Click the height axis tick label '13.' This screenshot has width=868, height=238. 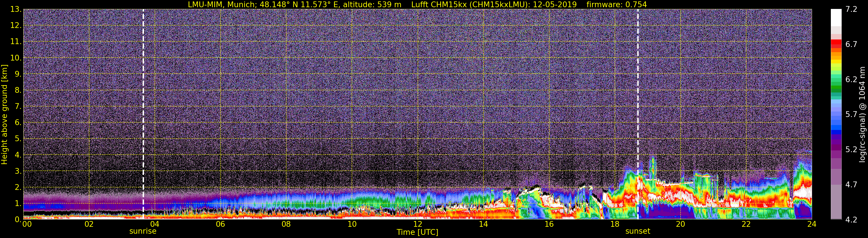point(16,9)
